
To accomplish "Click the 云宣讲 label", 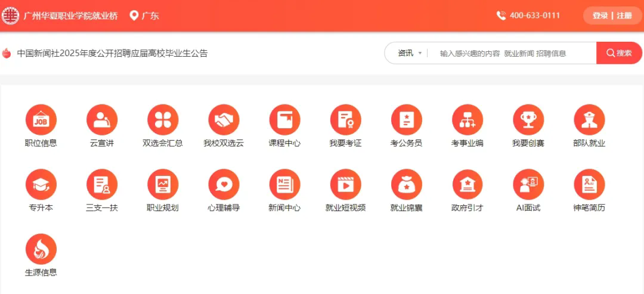I will click(x=102, y=143).
